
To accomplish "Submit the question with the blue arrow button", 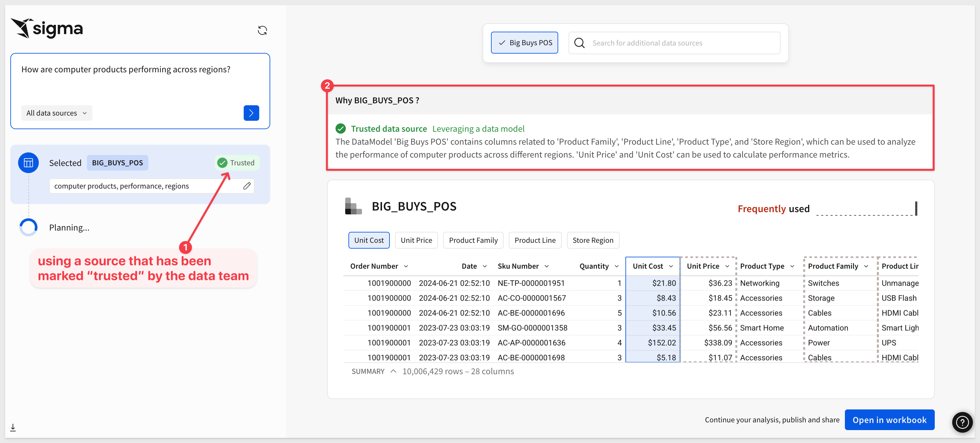I will tap(251, 113).
